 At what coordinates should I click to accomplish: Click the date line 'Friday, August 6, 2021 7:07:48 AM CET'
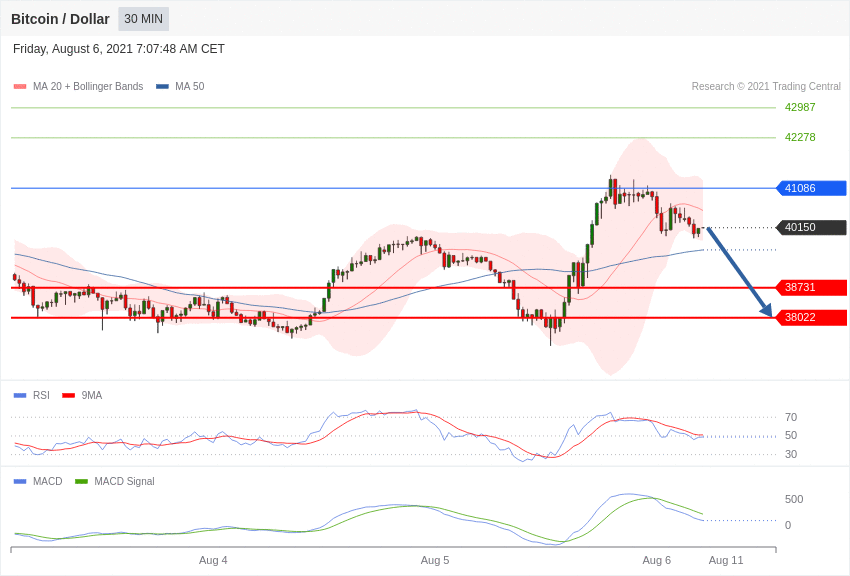pyautogui.click(x=119, y=49)
